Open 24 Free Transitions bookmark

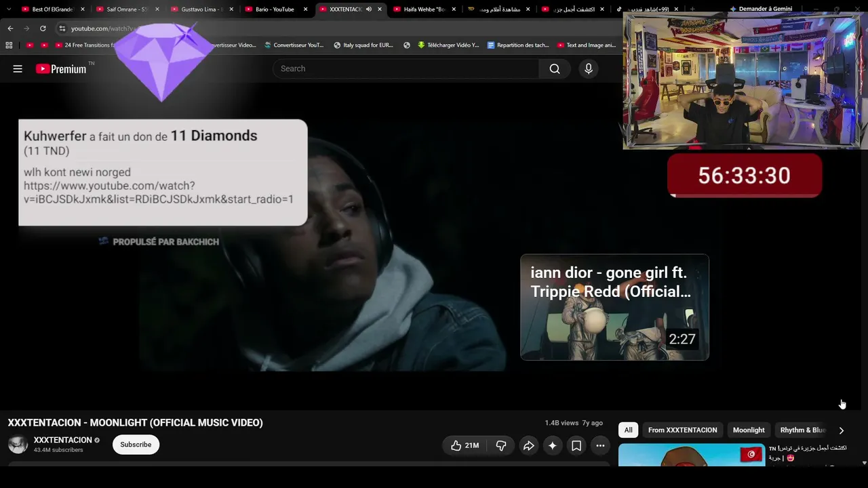point(85,45)
